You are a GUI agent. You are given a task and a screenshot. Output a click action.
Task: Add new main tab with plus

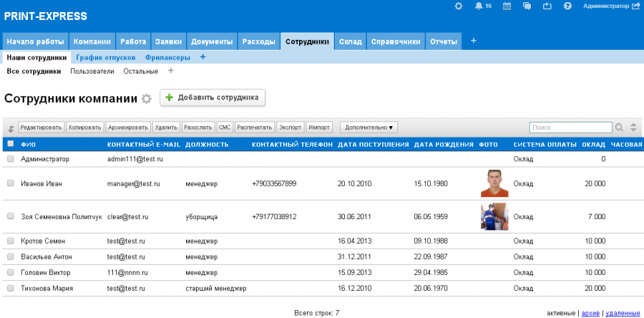(x=474, y=41)
